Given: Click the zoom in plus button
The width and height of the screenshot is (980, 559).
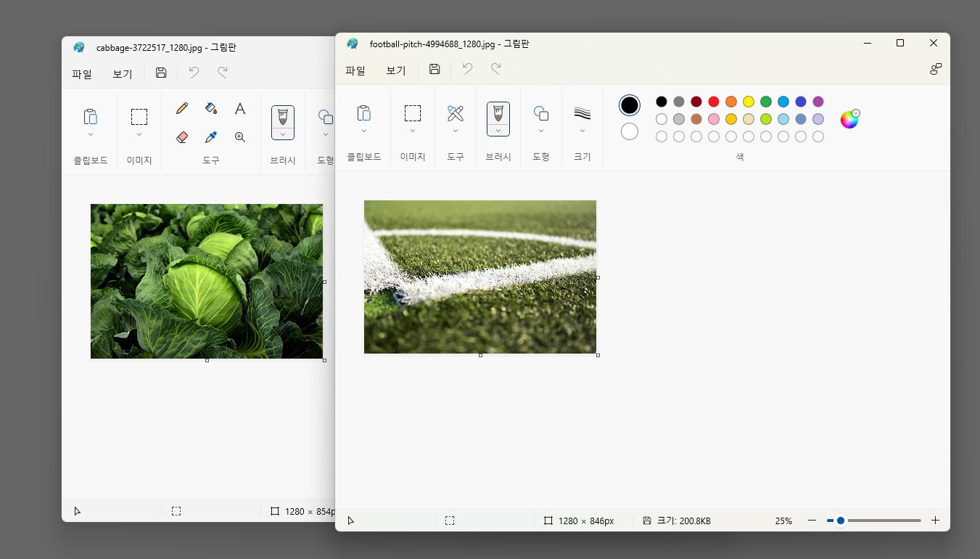Looking at the screenshot, I should [x=936, y=521].
